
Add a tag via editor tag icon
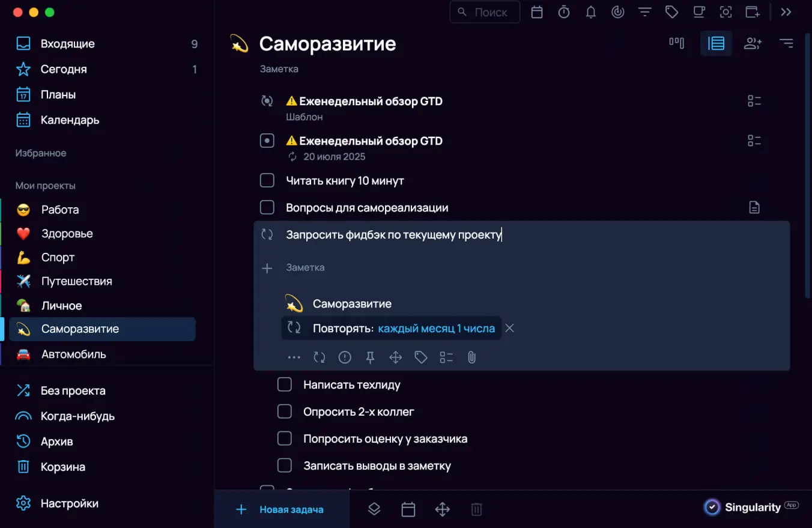[x=421, y=357]
